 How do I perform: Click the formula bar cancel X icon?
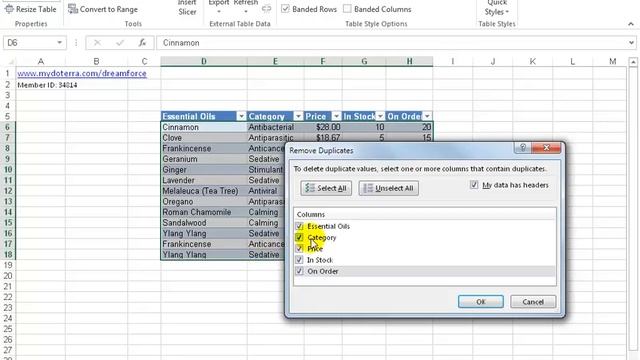tap(97, 42)
